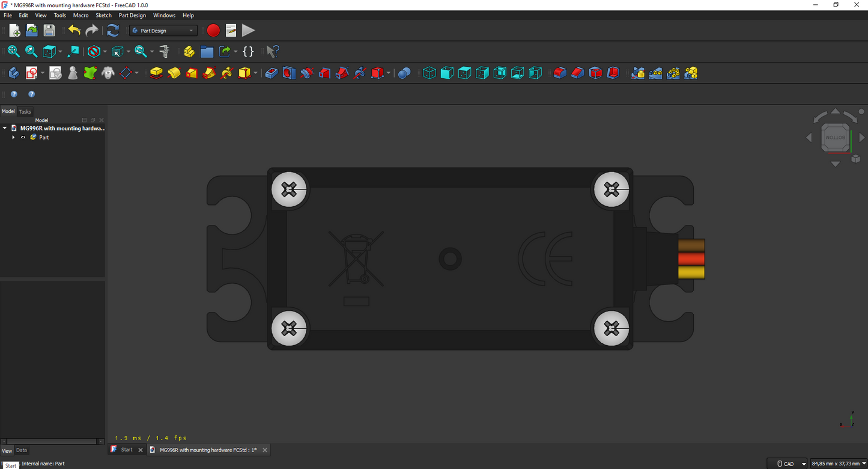Click the navigation cube BOTTOM face
The width and height of the screenshot is (868, 469).
click(x=835, y=138)
